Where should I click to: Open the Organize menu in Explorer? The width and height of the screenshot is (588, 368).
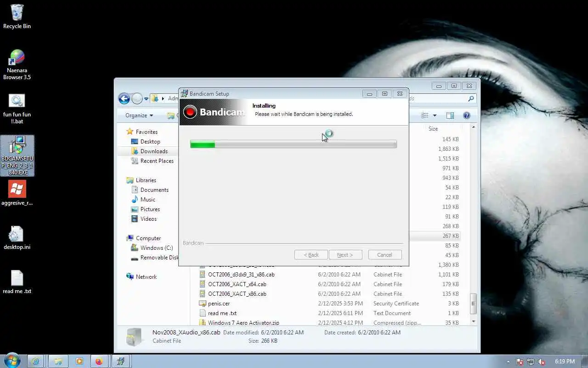139,115
